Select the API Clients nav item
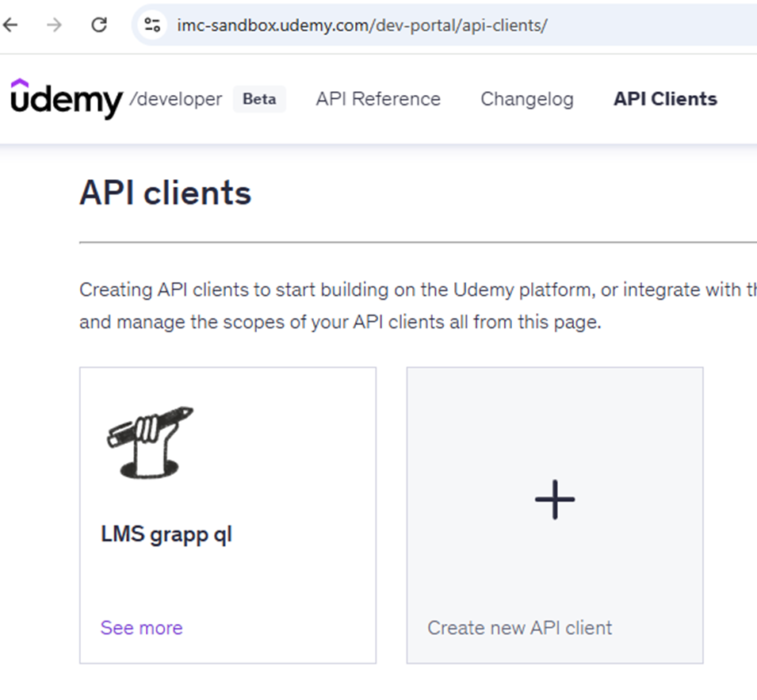 coord(665,99)
